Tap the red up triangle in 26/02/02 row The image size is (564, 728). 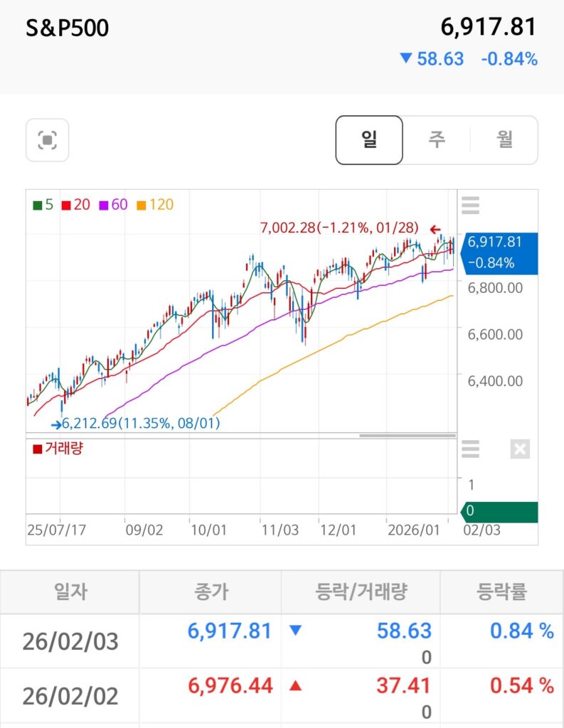[297, 686]
